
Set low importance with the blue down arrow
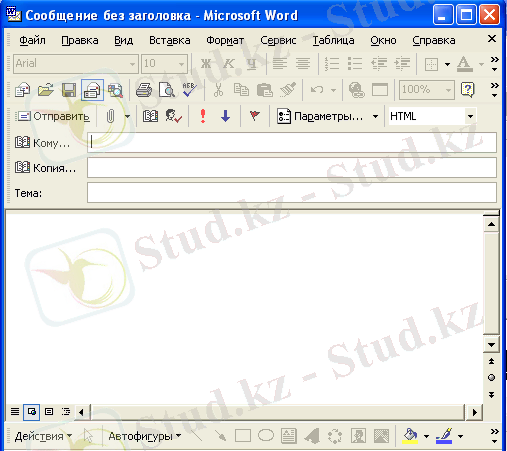[226, 116]
